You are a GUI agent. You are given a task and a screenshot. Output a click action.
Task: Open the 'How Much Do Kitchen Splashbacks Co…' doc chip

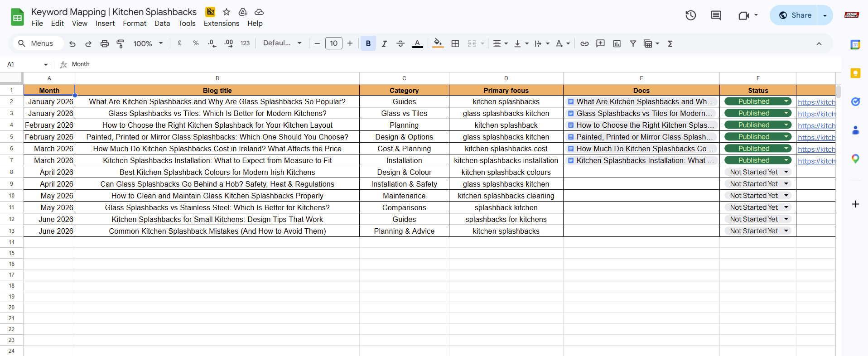pyautogui.click(x=641, y=149)
